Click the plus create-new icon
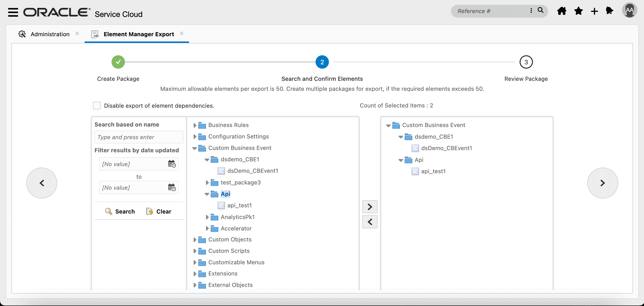 pyautogui.click(x=594, y=11)
